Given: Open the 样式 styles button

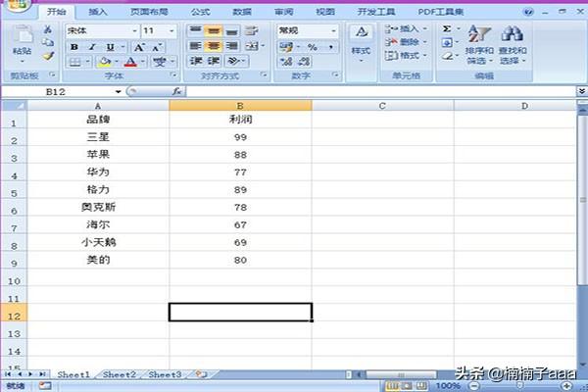Looking at the screenshot, I should click(361, 43).
